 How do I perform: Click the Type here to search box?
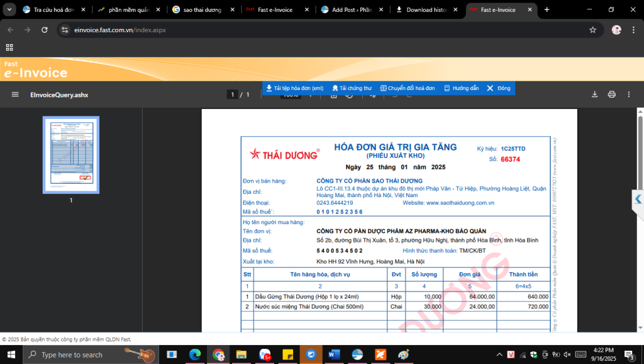tap(91, 355)
